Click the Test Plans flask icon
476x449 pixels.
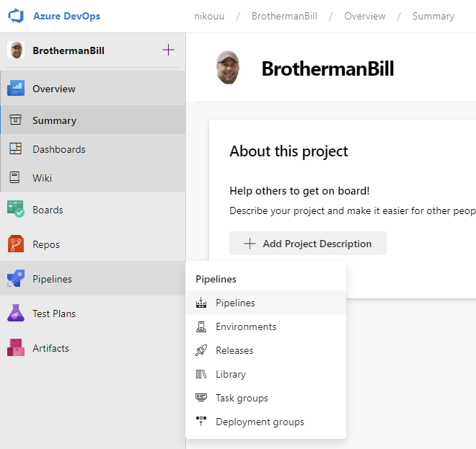coord(16,313)
